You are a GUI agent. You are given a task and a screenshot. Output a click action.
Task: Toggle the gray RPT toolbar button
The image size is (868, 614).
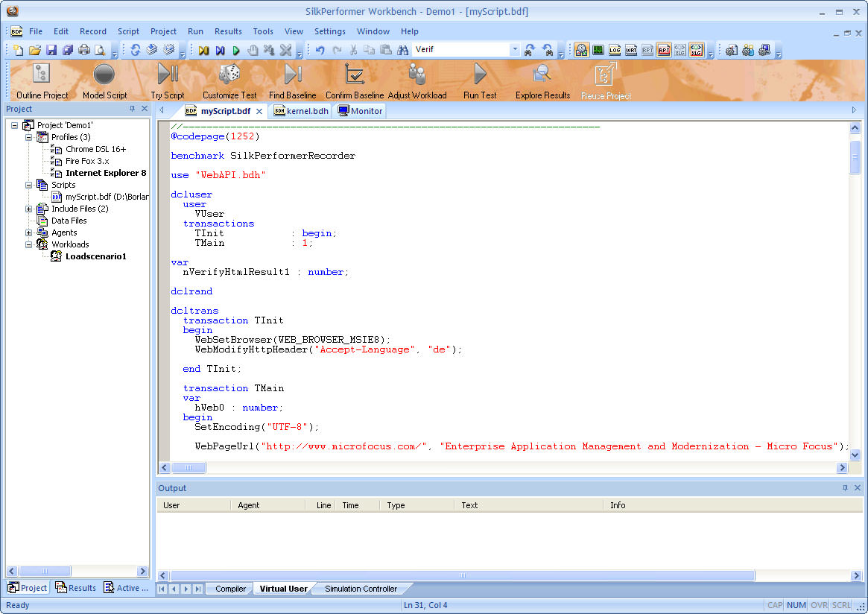(647, 51)
